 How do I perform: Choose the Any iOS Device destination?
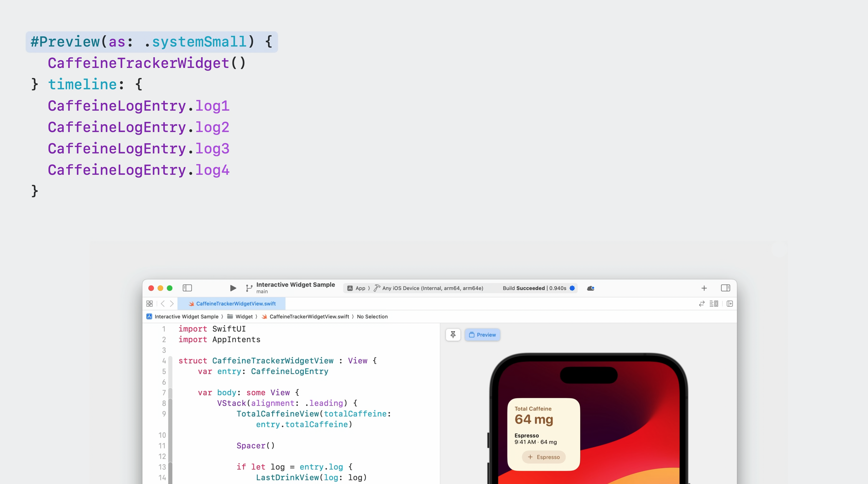click(428, 288)
